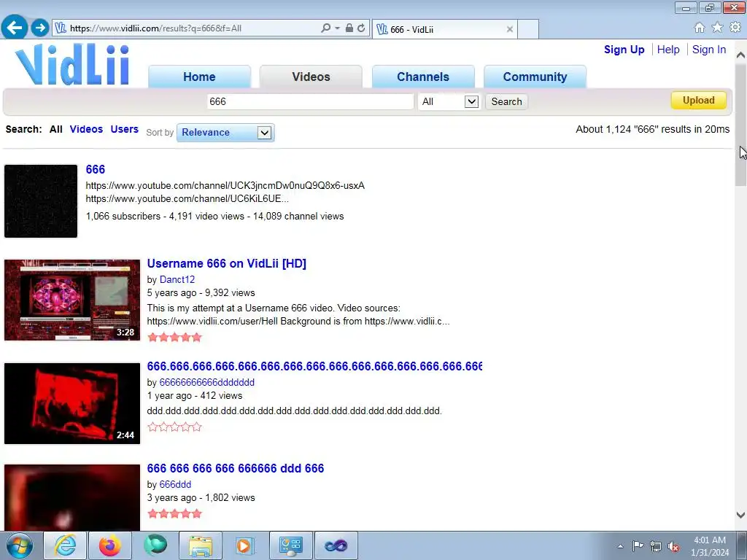Open address bar autocomplete dropdown arrow
This screenshot has height=560, width=747.
(337, 28)
